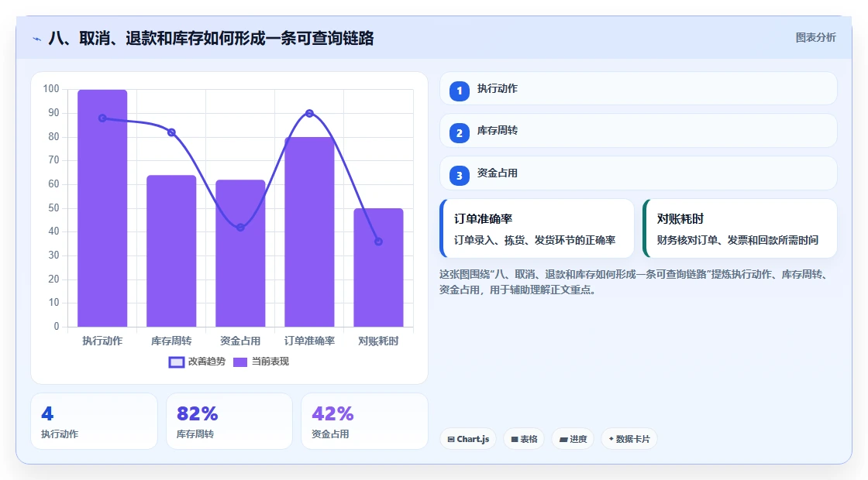Click the trend line point on 库存周转
This screenshot has height=480, width=868.
point(171,132)
